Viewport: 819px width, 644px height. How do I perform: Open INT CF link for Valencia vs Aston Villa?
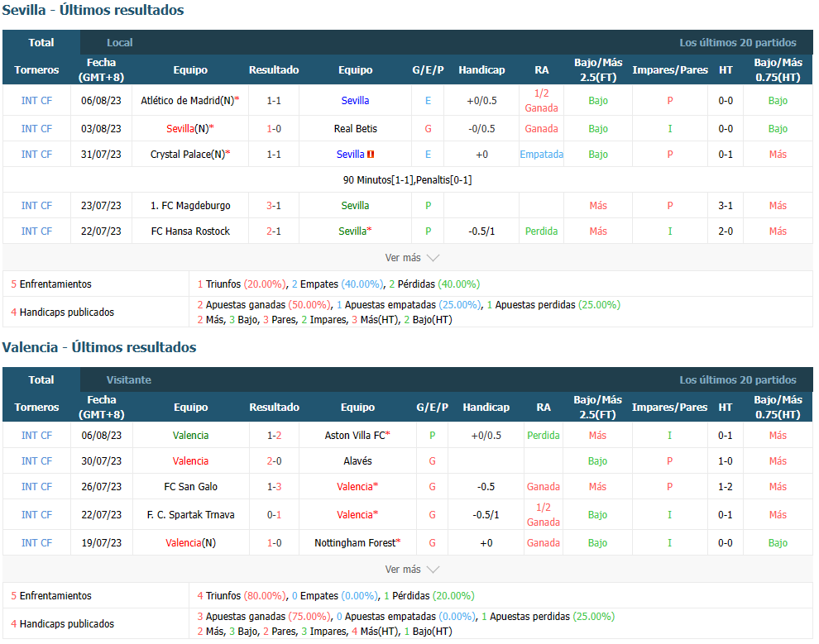(36, 435)
